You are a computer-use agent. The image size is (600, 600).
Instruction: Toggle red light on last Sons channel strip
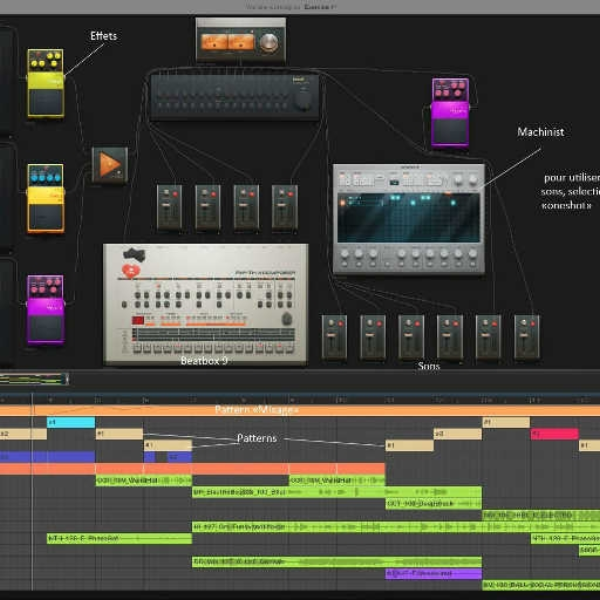tap(533, 324)
